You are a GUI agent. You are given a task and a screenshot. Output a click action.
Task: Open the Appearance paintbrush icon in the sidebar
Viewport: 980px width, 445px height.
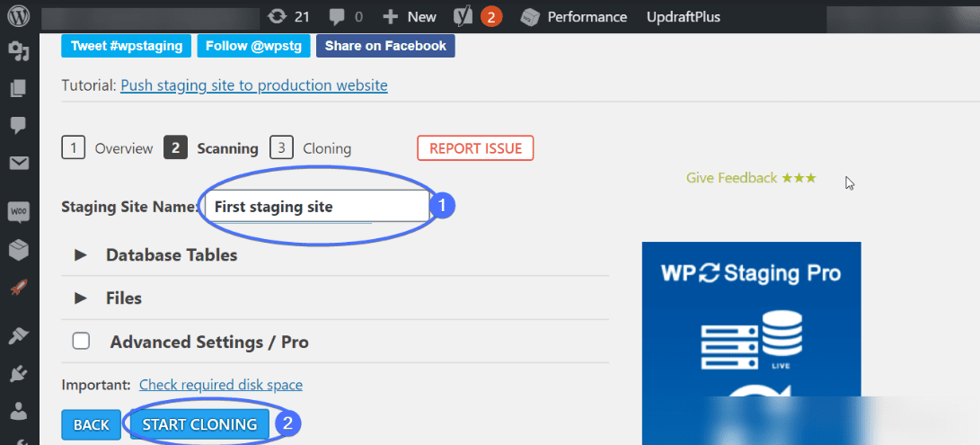coord(19,336)
